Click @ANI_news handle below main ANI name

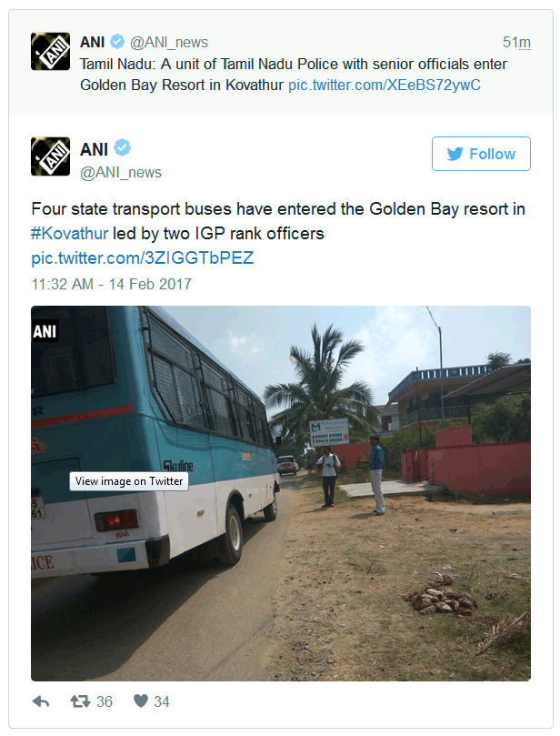point(121,173)
